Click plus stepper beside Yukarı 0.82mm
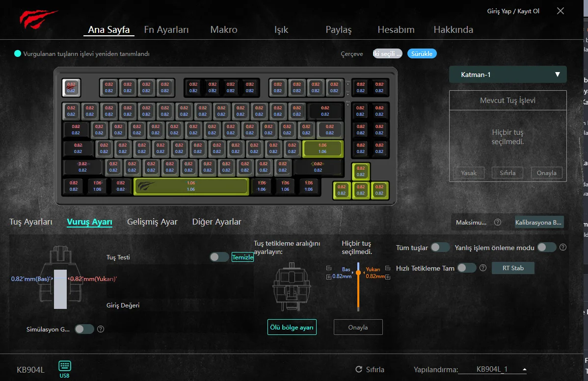 click(x=388, y=277)
